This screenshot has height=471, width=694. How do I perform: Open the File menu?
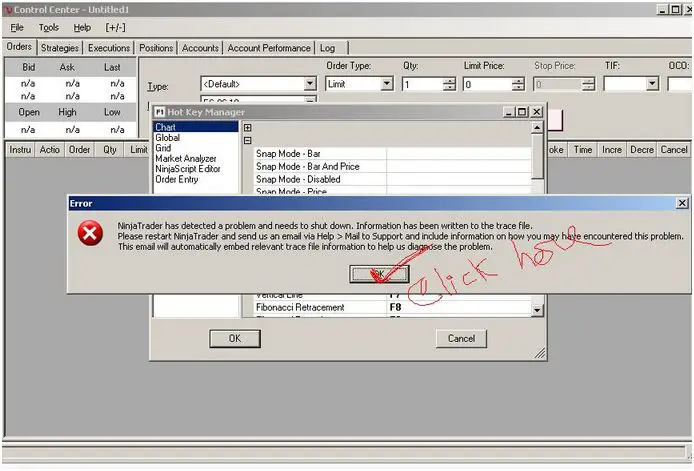(x=17, y=27)
